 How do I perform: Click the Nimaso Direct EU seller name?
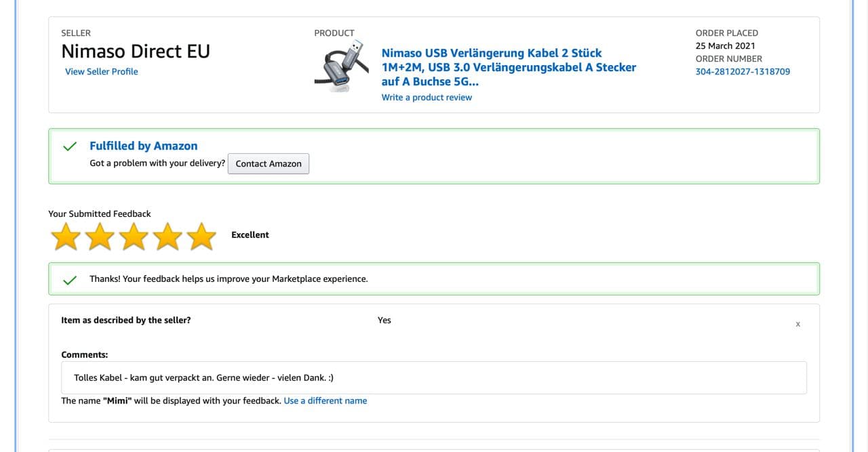[136, 52]
